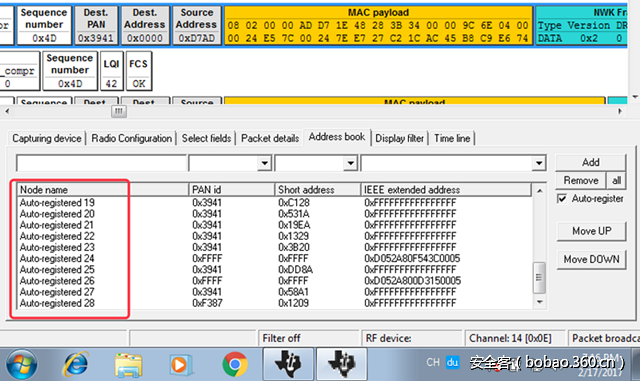Switch to Capturing device tab
640x381 pixels.
click(x=47, y=138)
